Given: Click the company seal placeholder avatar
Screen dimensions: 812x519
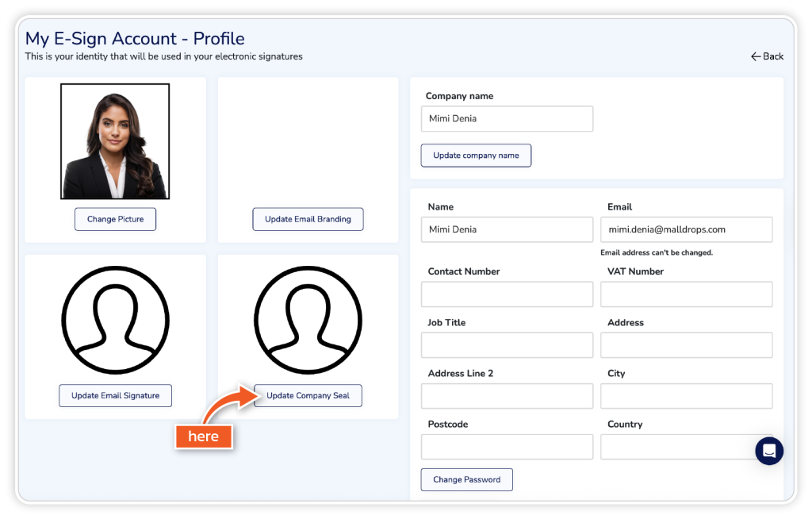Looking at the screenshot, I should point(308,320).
